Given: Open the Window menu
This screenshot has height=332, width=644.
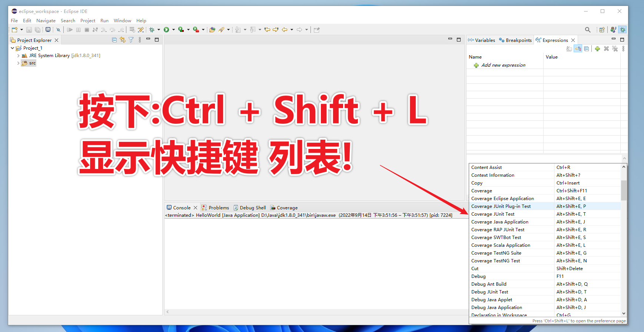Looking at the screenshot, I should [122, 21].
